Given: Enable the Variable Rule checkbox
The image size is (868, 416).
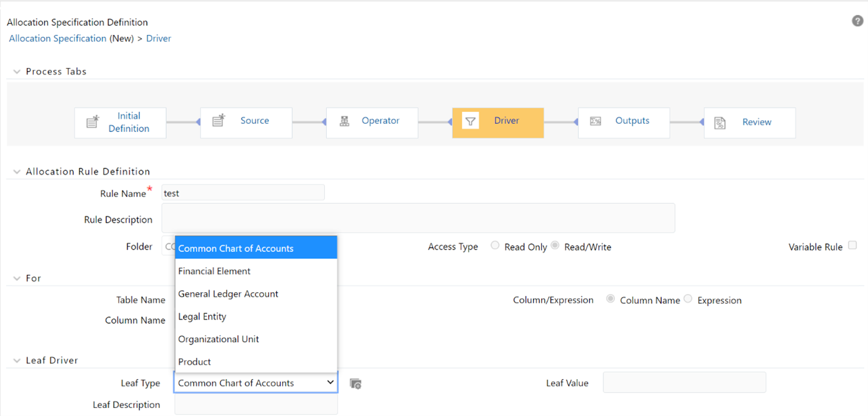Looking at the screenshot, I should click(852, 246).
